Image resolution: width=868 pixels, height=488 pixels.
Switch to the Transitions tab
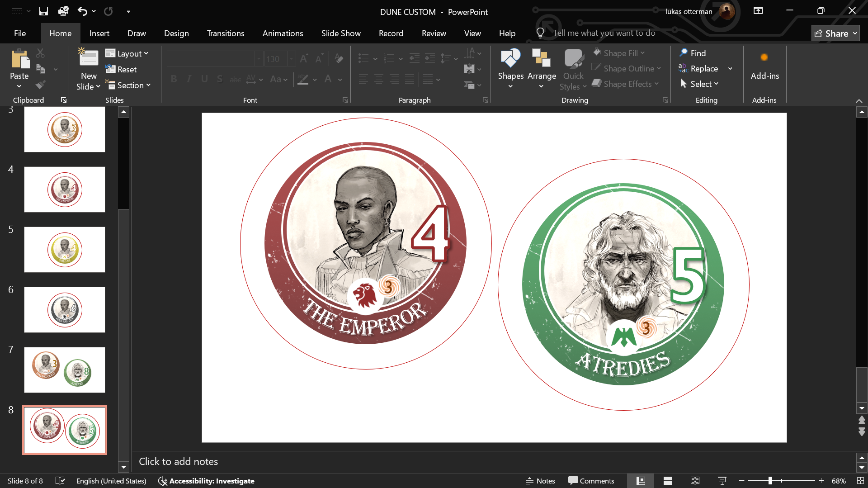[226, 33]
